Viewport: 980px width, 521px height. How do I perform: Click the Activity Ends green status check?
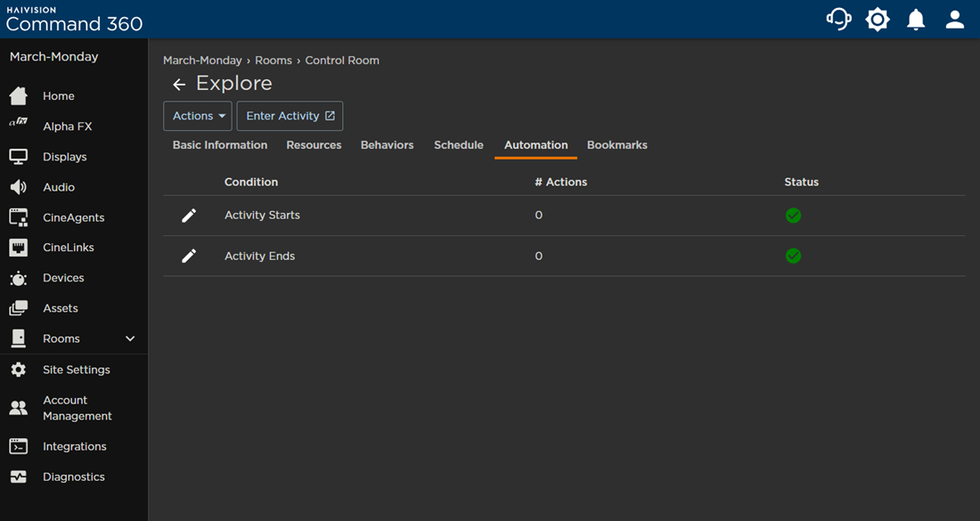[x=793, y=256]
